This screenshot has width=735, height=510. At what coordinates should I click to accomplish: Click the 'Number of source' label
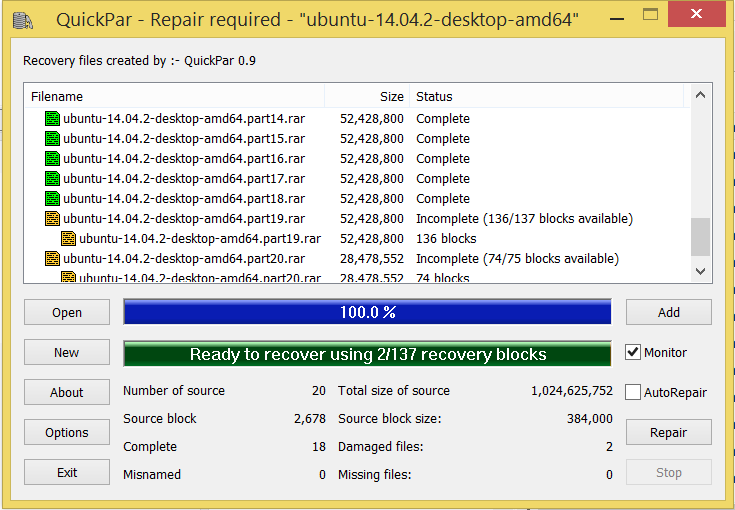pyautogui.click(x=174, y=390)
